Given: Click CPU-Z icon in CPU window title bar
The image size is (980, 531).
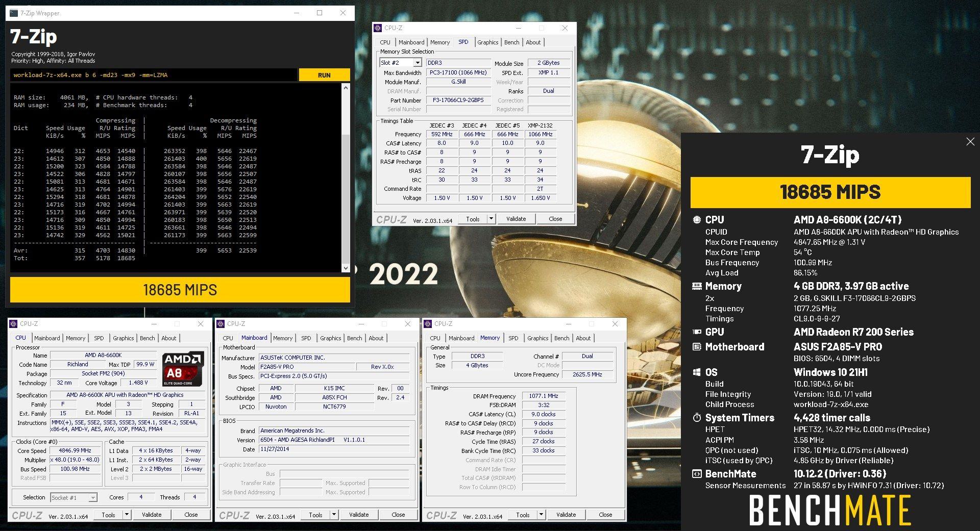Looking at the screenshot, I should (x=14, y=324).
